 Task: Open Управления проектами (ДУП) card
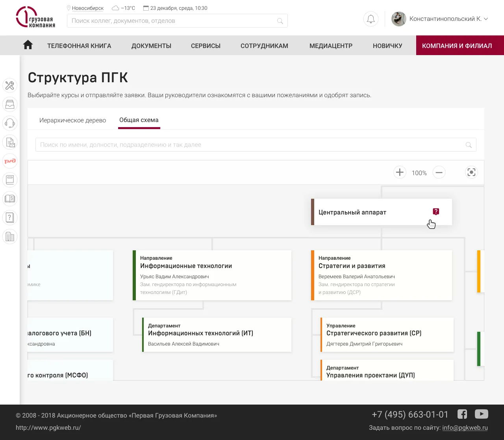[387, 370]
